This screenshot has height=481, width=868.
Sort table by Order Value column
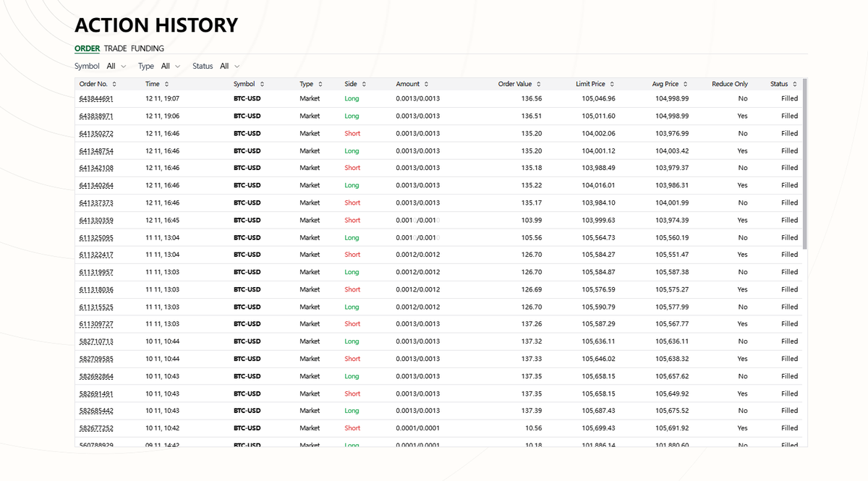(519, 84)
